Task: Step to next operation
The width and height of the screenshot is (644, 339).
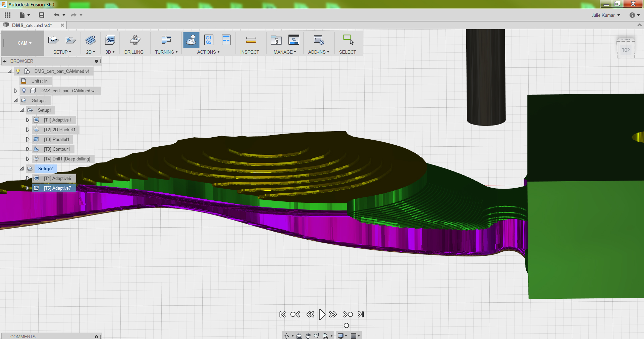Action: 348,314
